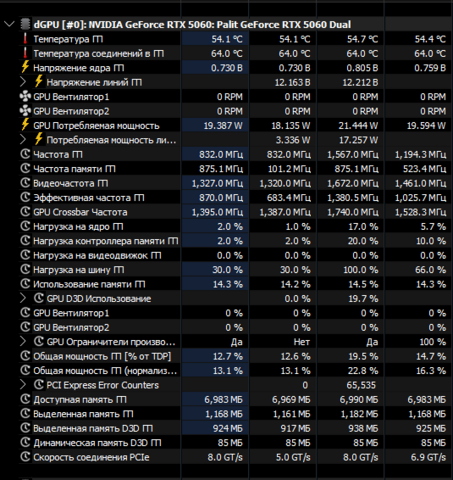This screenshot has height=480, width=453.
Task: Click gauge icon of Общая мощность ГП (нормализ...
Action: [x=25, y=370]
